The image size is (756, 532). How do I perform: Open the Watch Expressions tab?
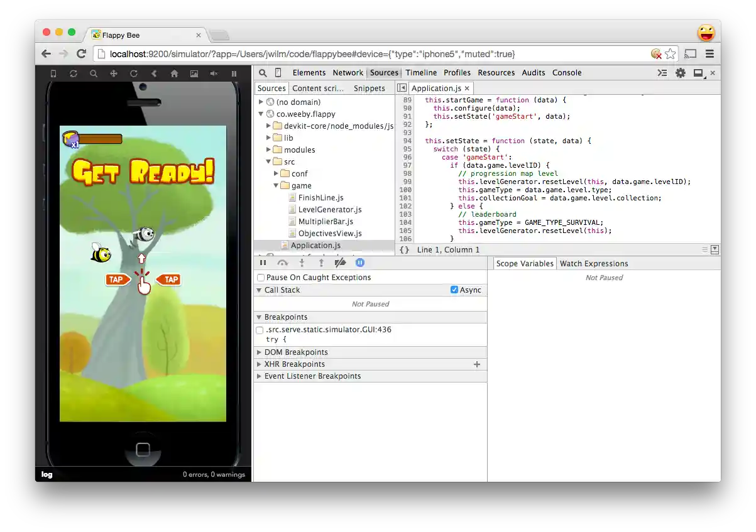(x=593, y=264)
